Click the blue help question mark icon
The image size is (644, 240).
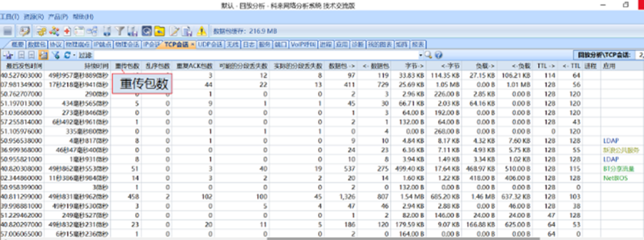point(438,55)
